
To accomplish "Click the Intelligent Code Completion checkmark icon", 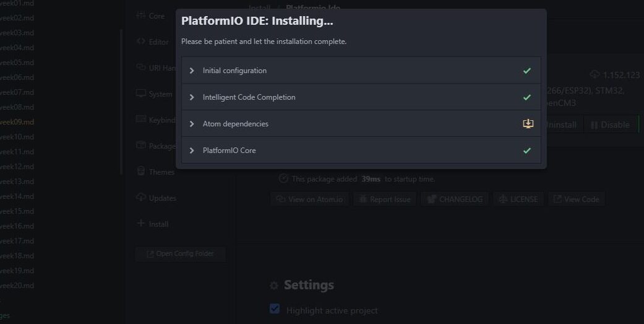I will tap(527, 97).
